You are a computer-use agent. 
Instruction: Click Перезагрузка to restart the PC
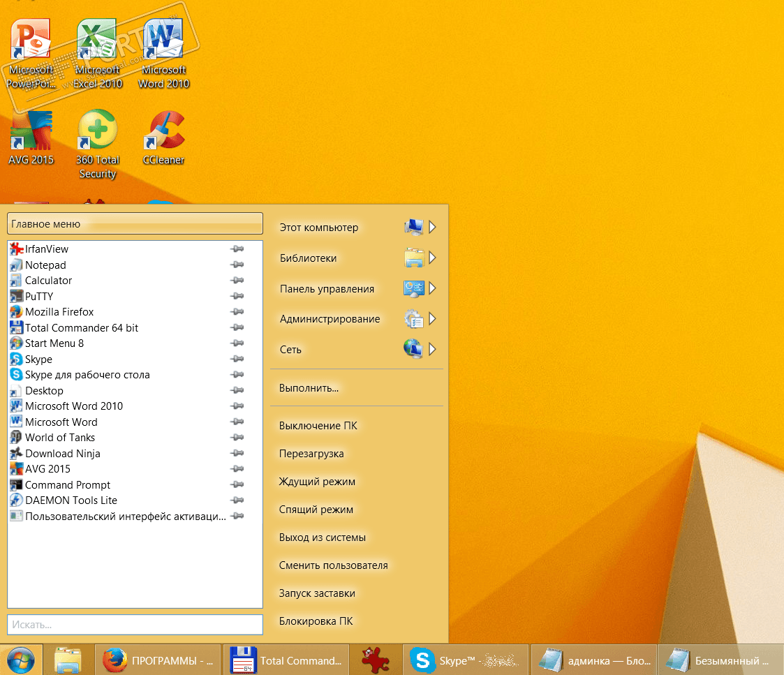click(x=311, y=454)
